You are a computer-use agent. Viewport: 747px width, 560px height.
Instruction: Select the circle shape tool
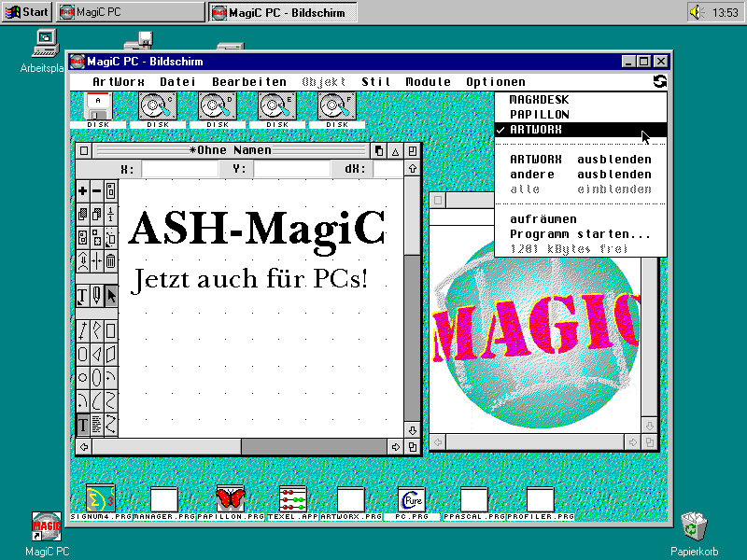tap(82, 377)
